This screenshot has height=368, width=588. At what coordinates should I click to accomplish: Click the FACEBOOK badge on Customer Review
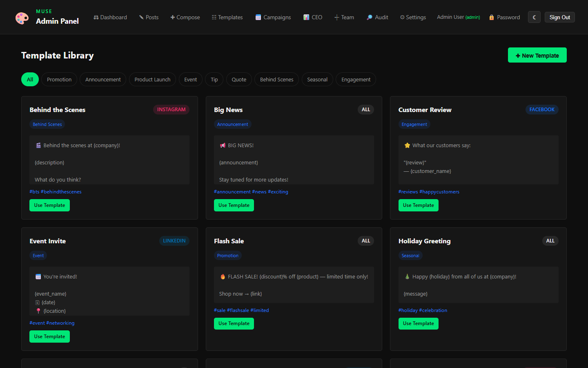click(542, 109)
